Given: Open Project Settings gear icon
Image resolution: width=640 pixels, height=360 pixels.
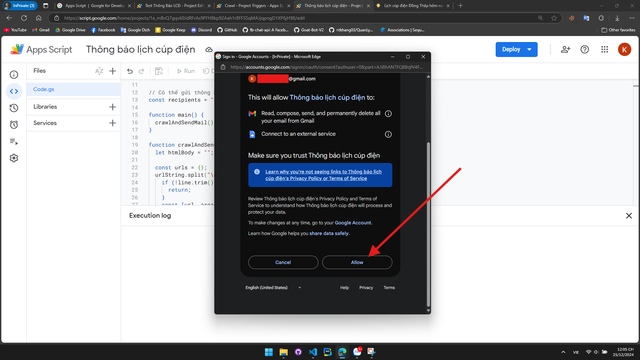Looking at the screenshot, I should click(14, 158).
